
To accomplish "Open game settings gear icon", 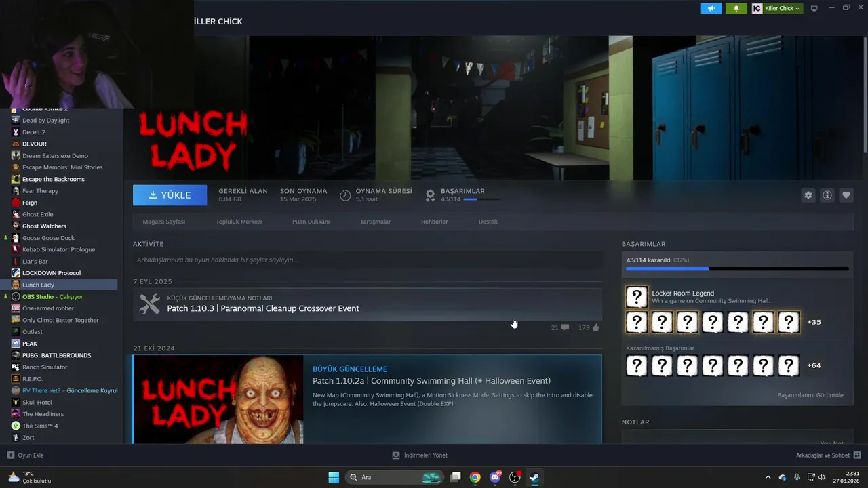I will [808, 195].
